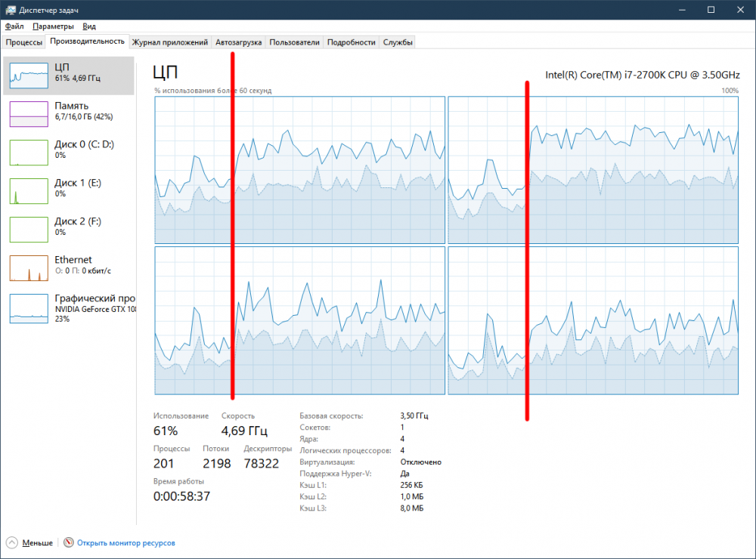
Task: Click the 0:00:58:37 uptime value
Action: click(x=181, y=496)
